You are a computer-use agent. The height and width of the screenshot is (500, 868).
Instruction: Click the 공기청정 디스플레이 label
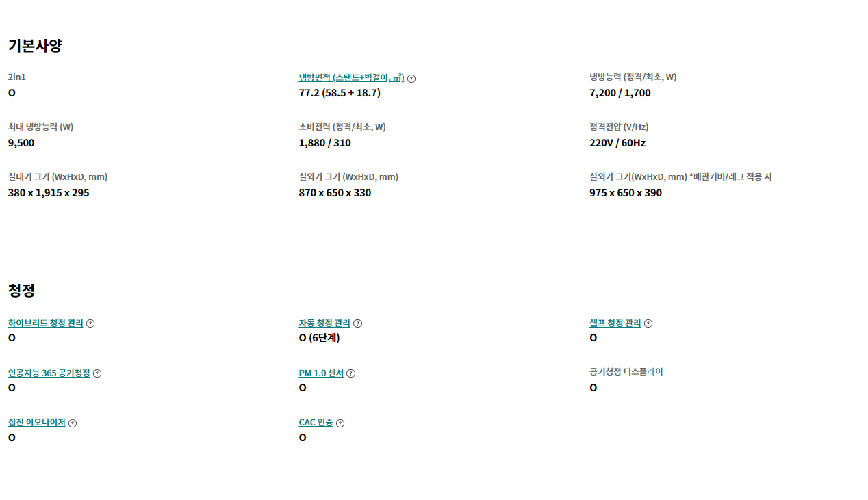(x=626, y=372)
